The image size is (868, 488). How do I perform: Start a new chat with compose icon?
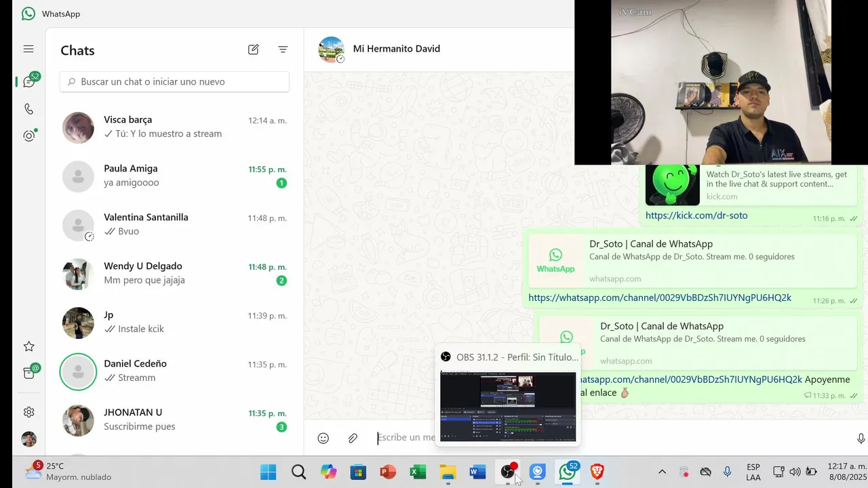pyautogui.click(x=253, y=49)
